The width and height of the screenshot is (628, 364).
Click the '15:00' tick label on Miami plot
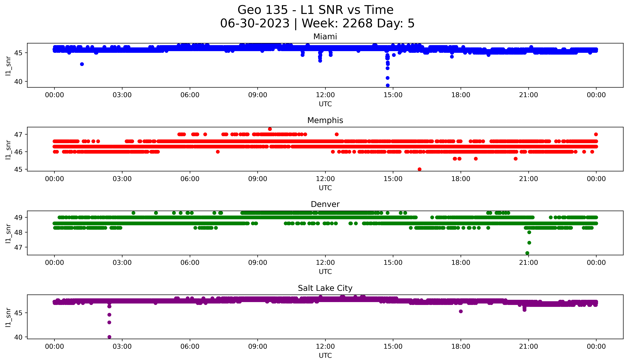point(393,95)
